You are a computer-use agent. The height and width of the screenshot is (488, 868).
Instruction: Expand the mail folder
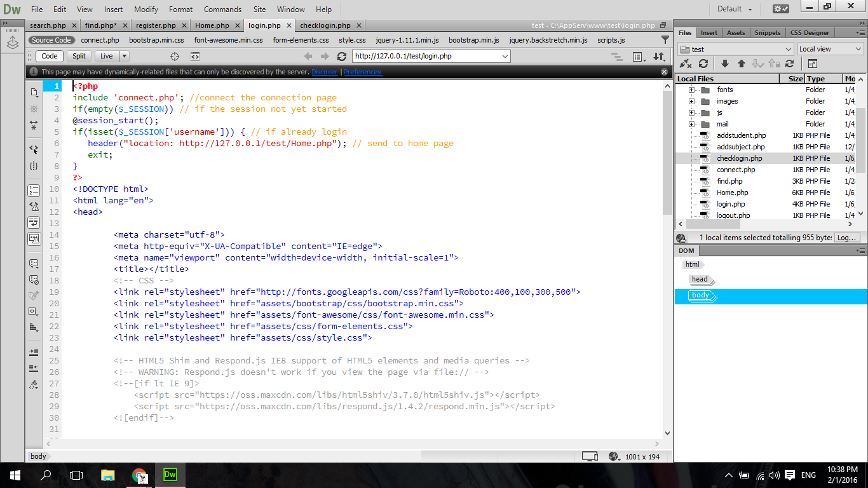pos(692,124)
